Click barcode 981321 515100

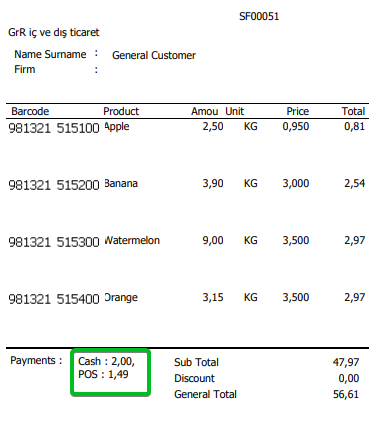click(x=54, y=128)
